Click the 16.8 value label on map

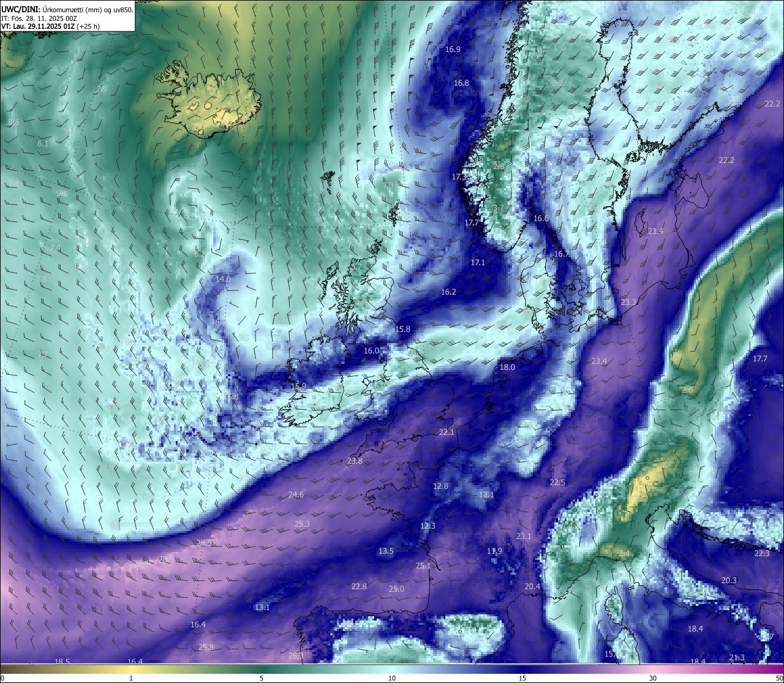461,83
